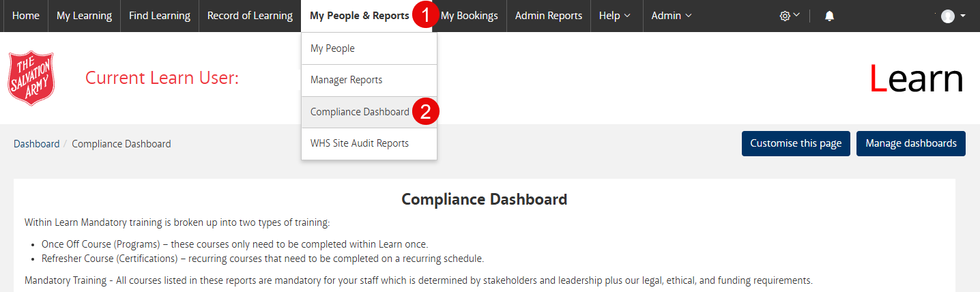The image size is (980, 292).
Task: Click the Salvation Army shield logo
Action: click(x=31, y=78)
